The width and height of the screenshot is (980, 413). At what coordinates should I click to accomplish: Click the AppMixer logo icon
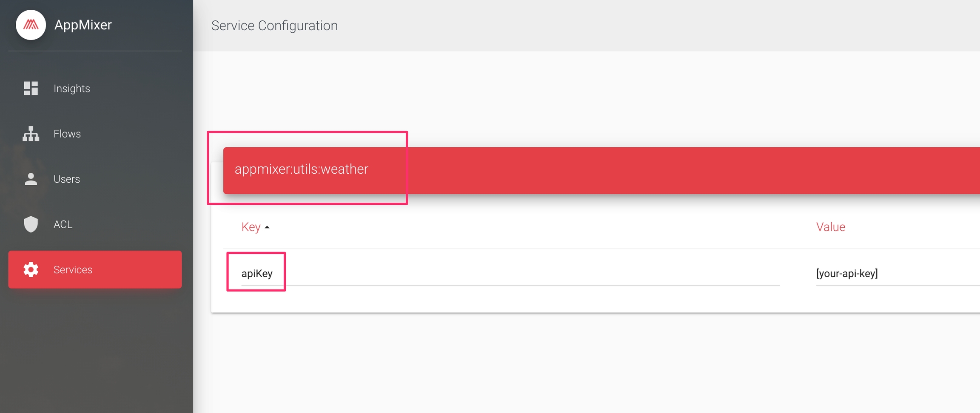(31, 25)
